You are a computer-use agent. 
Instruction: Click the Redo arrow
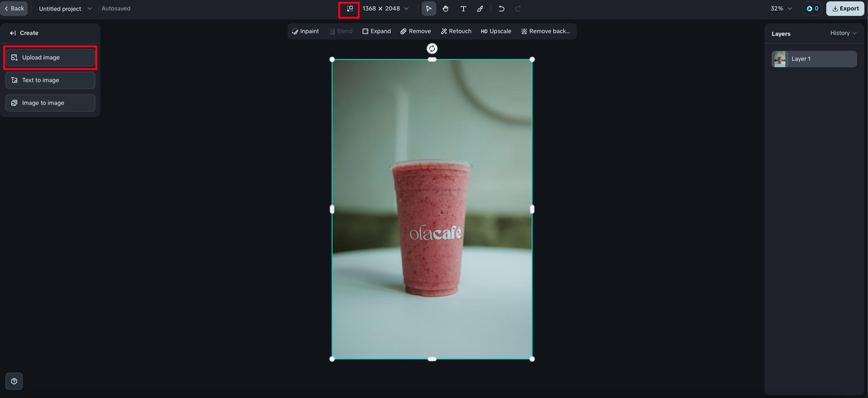point(518,9)
